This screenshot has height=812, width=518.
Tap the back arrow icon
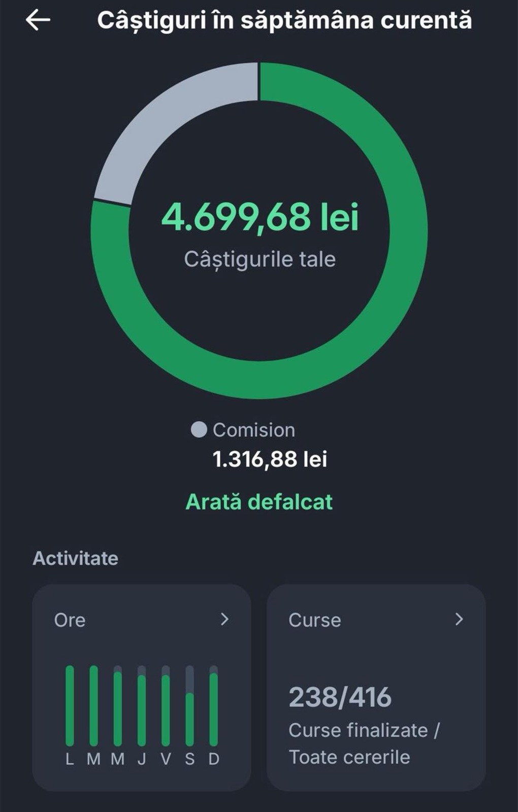point(38,21)
